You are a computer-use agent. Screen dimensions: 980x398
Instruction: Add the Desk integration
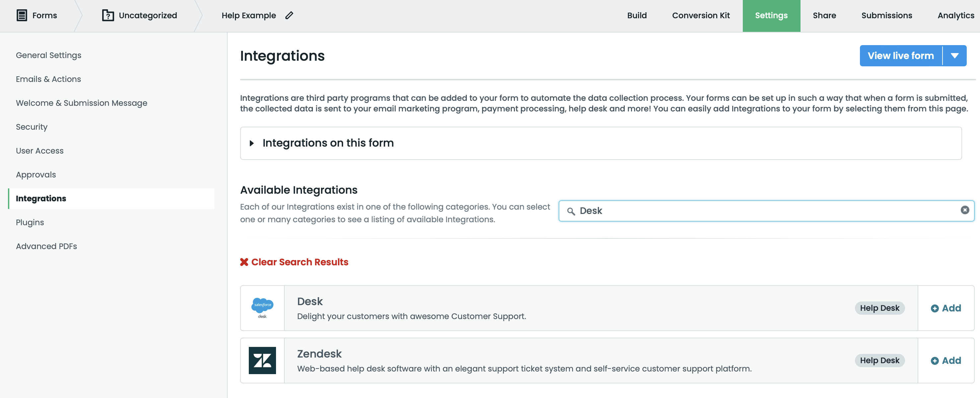coord(946,308)
